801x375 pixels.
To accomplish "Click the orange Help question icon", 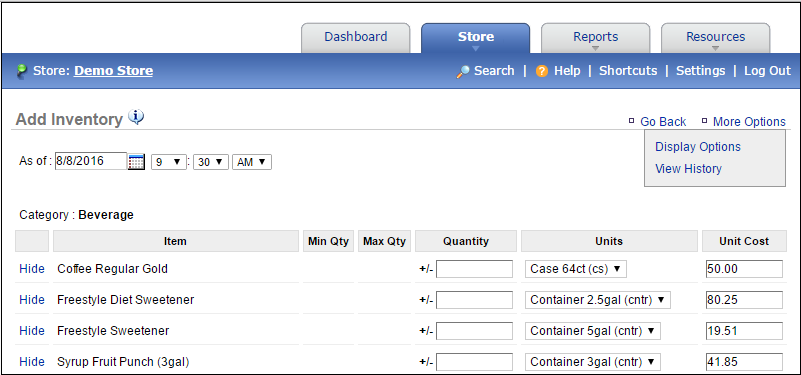I will pyautogui.click(x=542, y=72).
